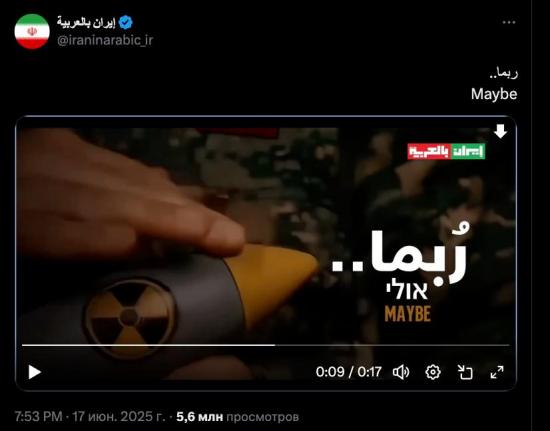
Task: Enable picture-in-picture mode
Action: point(465,372)
